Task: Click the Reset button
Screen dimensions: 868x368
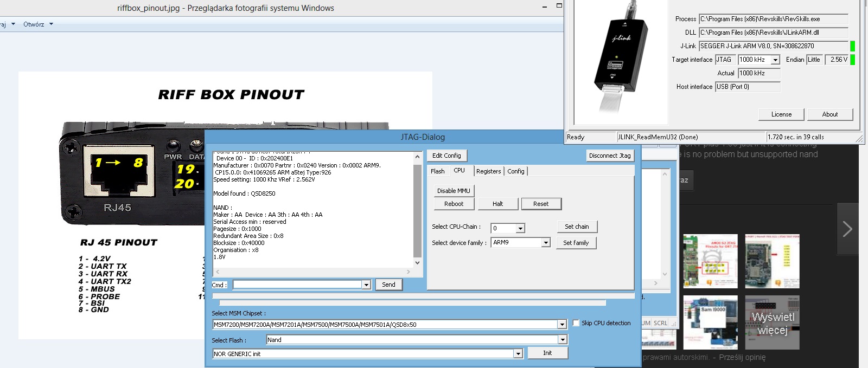Action: (541, 204)
